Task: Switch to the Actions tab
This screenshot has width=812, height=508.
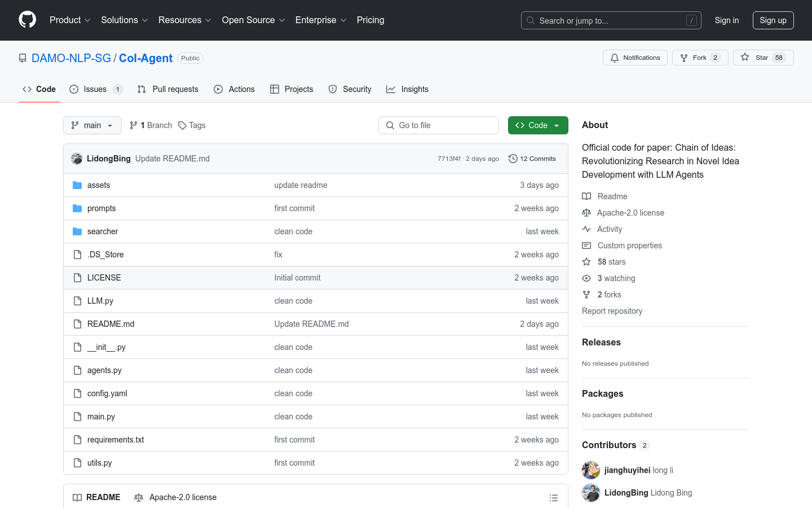Action: pyautogui.click(x=234, y=89)
